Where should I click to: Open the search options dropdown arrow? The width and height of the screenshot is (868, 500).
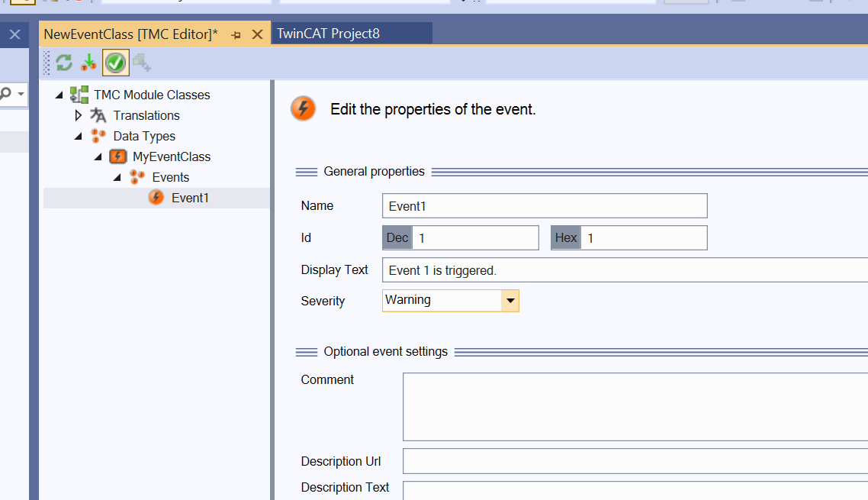21,93
